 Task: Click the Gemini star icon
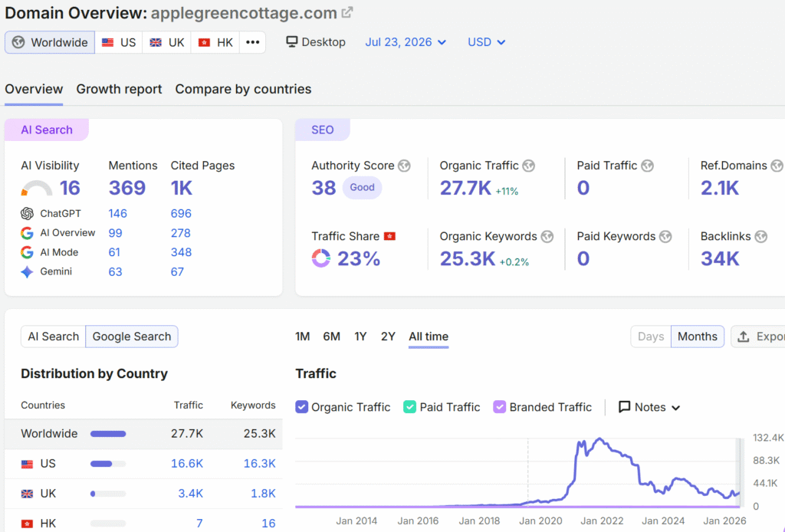pos(27,272)
